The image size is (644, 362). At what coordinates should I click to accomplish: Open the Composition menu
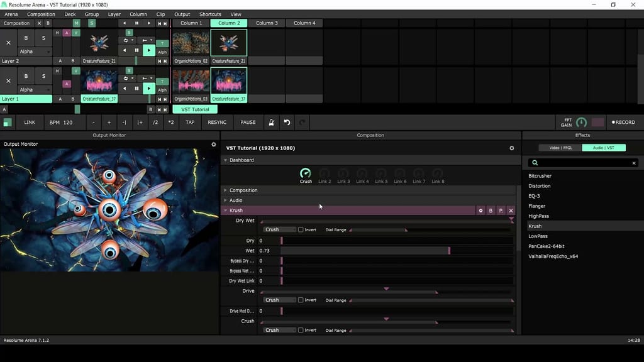41,14
